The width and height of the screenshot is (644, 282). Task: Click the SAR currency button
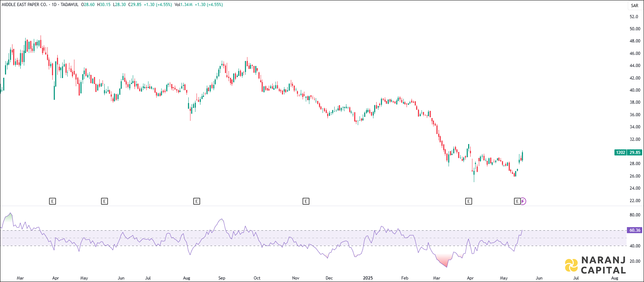(635, 5)
